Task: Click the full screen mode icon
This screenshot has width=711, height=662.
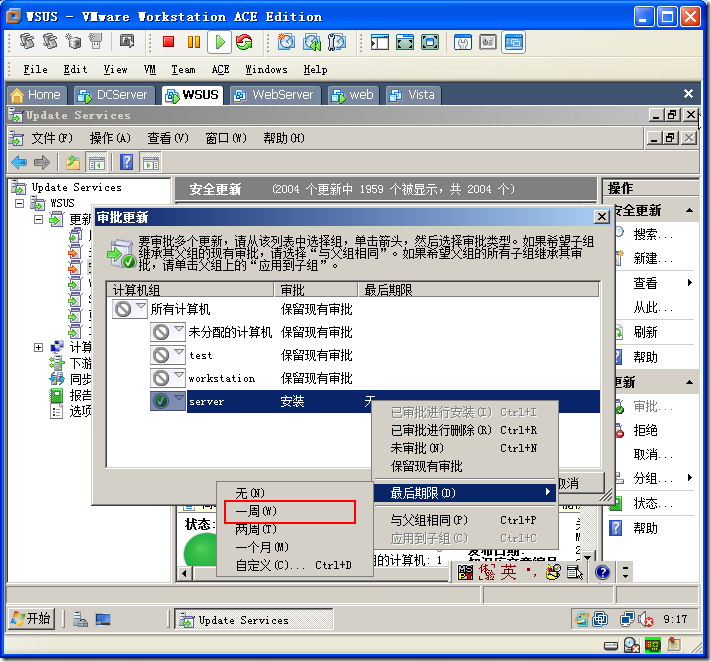Action: pos(430,42)
